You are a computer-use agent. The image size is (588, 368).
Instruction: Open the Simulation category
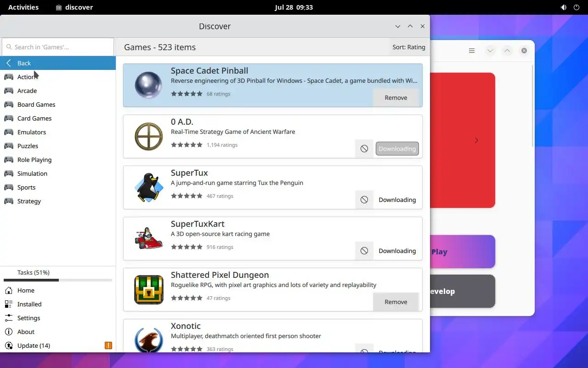coord(58,173)
